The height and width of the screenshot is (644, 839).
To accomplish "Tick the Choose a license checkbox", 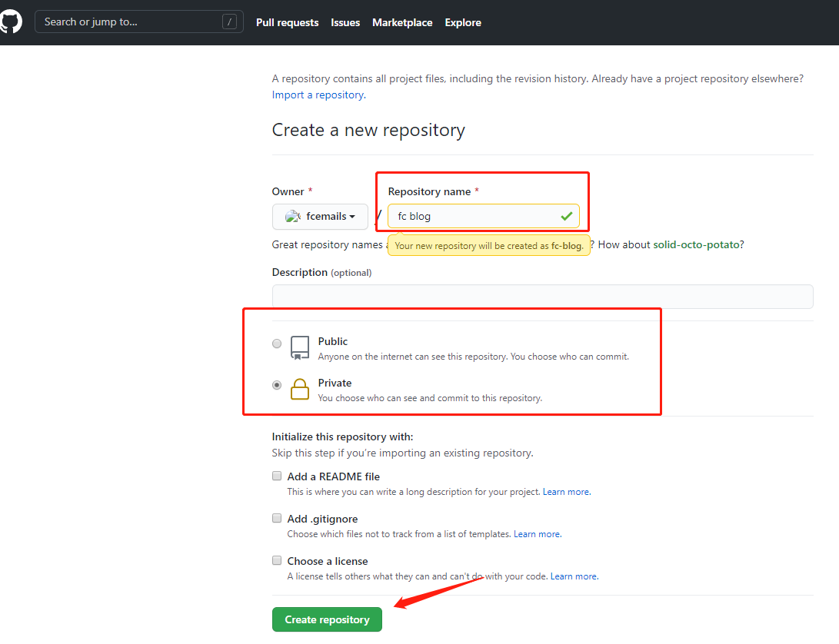I will (277, 560).
